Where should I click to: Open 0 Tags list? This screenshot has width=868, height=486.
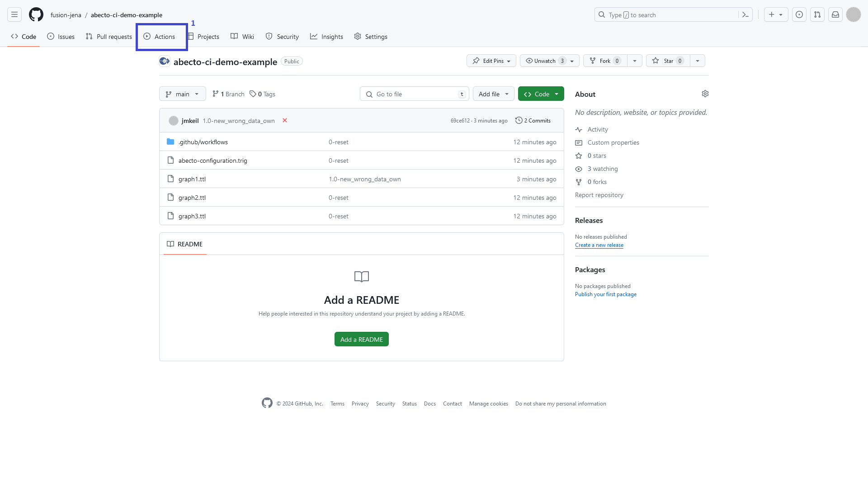[x=263, y=94]
